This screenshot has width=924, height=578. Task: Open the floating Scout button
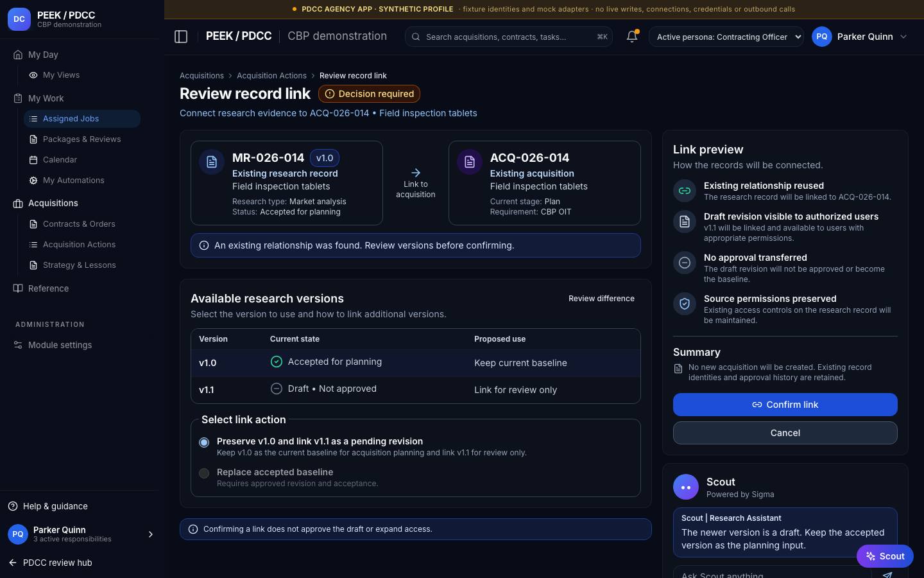click(885, 556)
